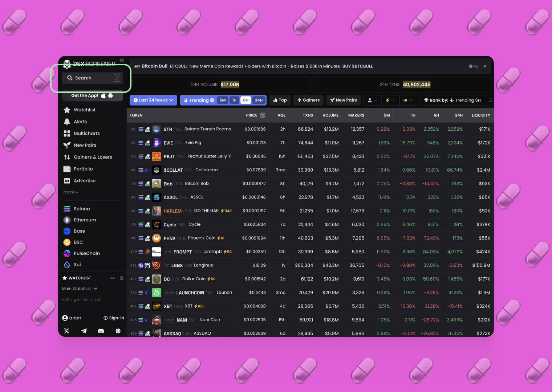Viewport: 552px width, 392px height.
Task: Select the Solana chain icon
Action: (67, 209)
